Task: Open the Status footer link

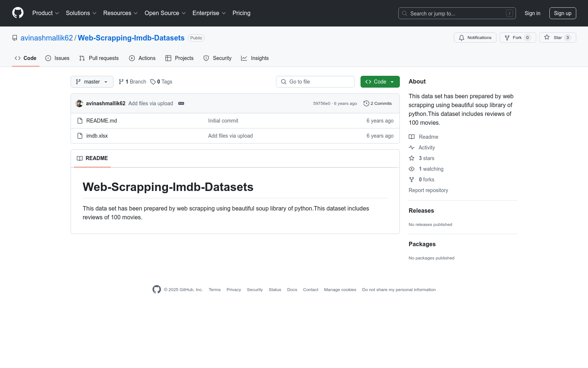Action: click(275, 290)
